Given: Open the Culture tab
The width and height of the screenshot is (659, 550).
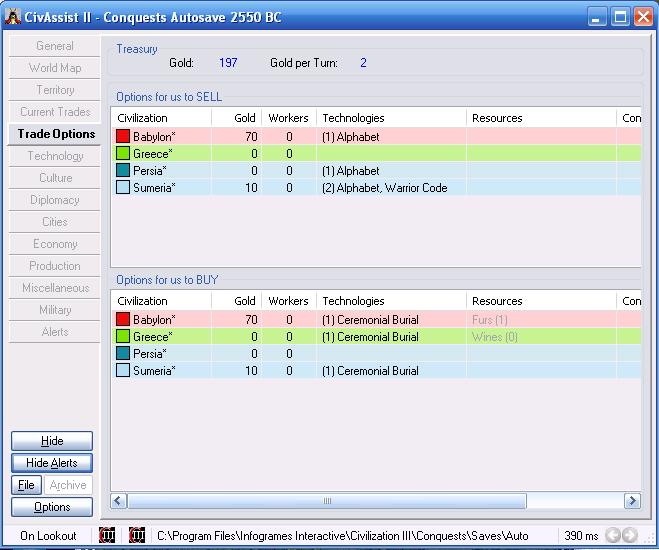Looking at the screenshot, I should point(55,178).
